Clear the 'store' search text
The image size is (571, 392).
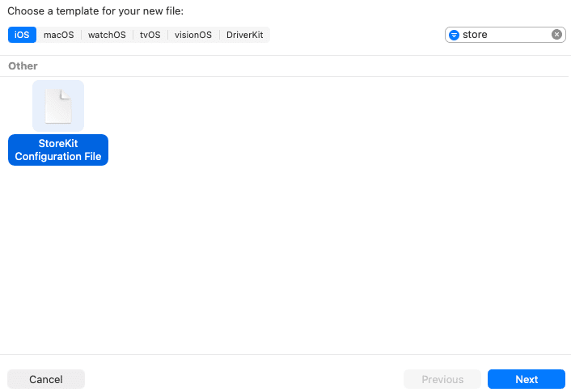pos(556,35)
